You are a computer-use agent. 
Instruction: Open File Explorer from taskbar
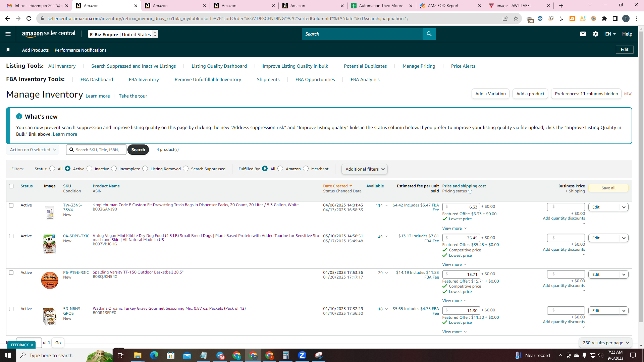pyautogui.click(x=138, y=355)
